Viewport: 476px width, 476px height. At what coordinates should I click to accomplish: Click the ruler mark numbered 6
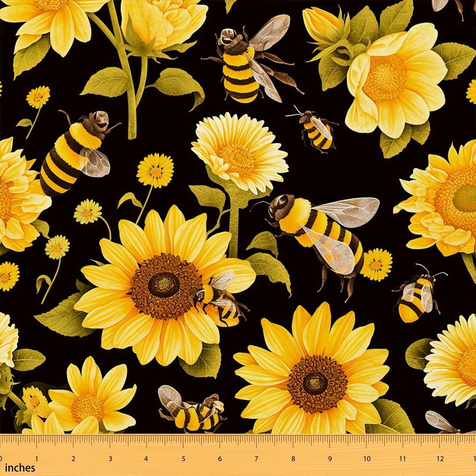pyautogui.click(x=219, y=459)
